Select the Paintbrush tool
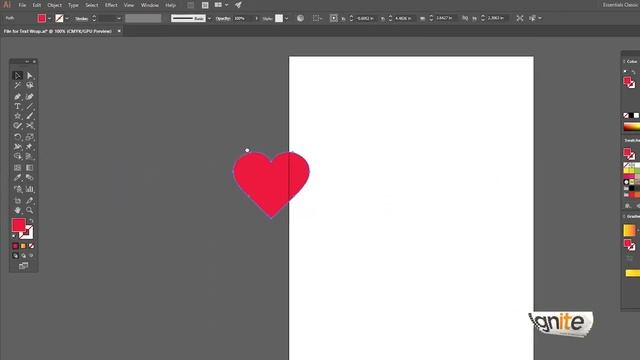 coord(30,116)
